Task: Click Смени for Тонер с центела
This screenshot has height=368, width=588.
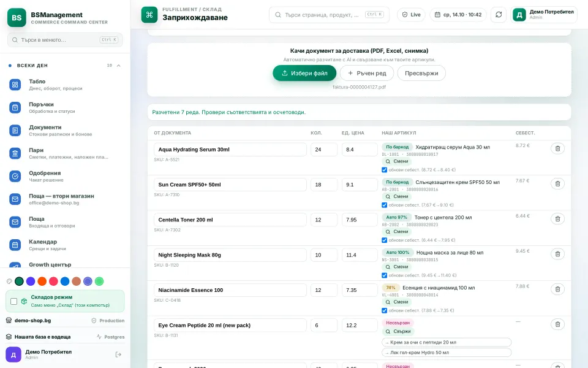Action: pyautogui.click(x=397, y=232)
